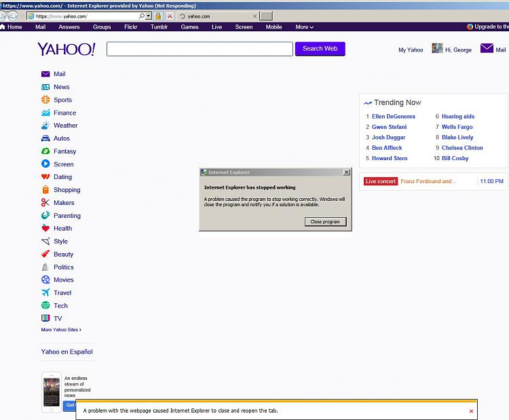
Task: Click the Parenting icon
Action: pyautogui.click(x=45, y=215)
